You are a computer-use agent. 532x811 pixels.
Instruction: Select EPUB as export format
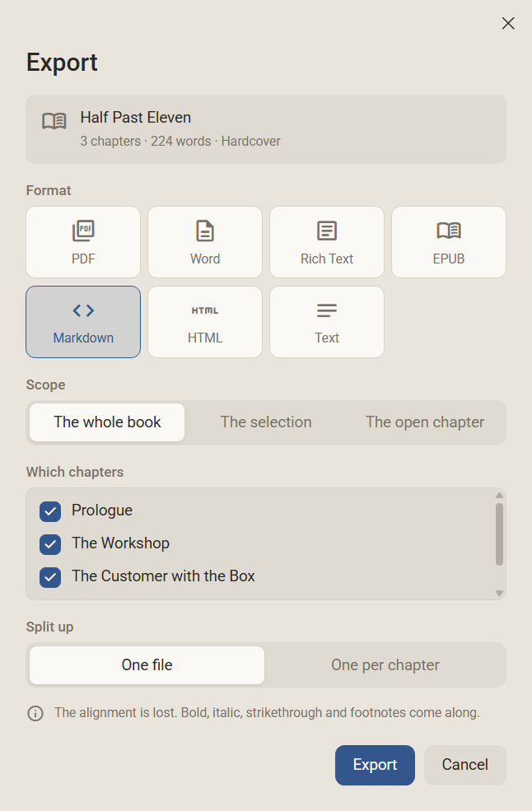[x=449, y=242]
